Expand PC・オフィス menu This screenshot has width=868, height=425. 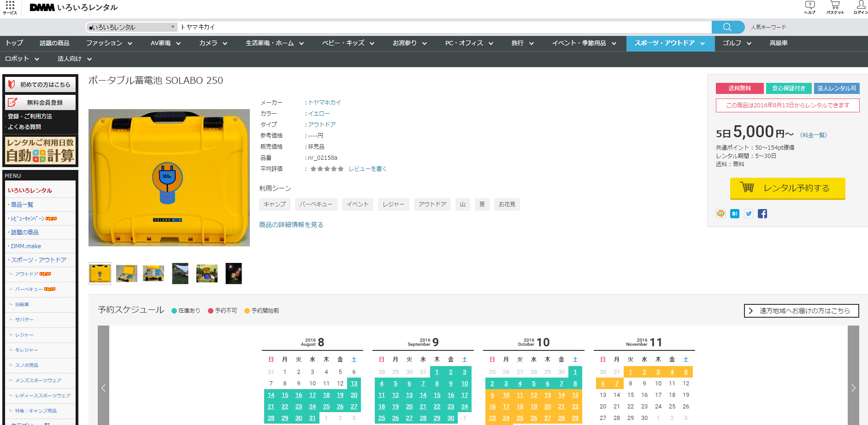[469, 43]
